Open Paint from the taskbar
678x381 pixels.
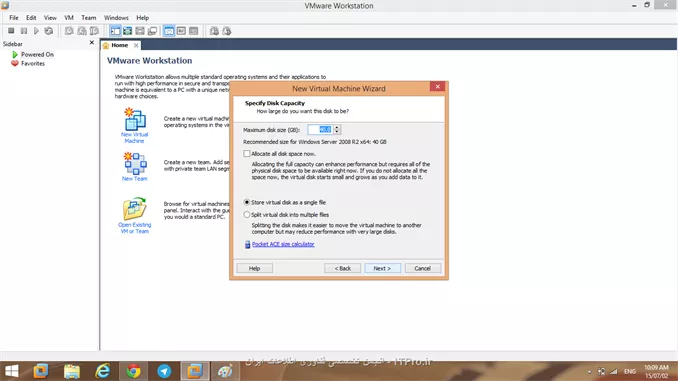click(x=225, y=371)
